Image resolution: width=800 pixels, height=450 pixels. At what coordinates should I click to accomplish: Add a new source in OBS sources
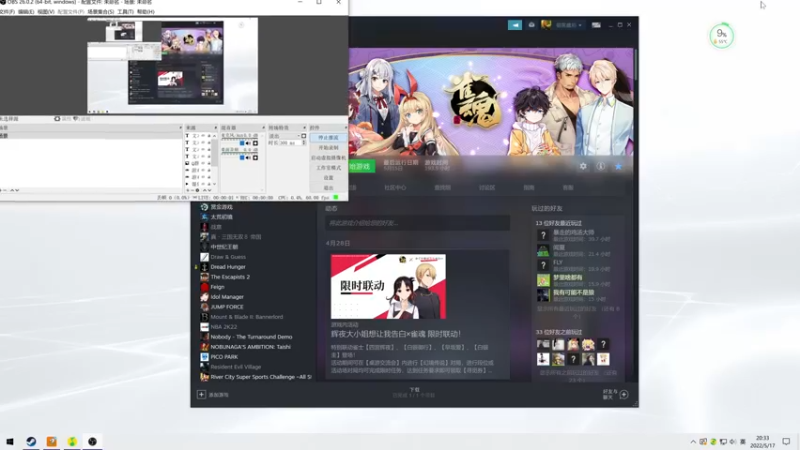coord(187,190)
